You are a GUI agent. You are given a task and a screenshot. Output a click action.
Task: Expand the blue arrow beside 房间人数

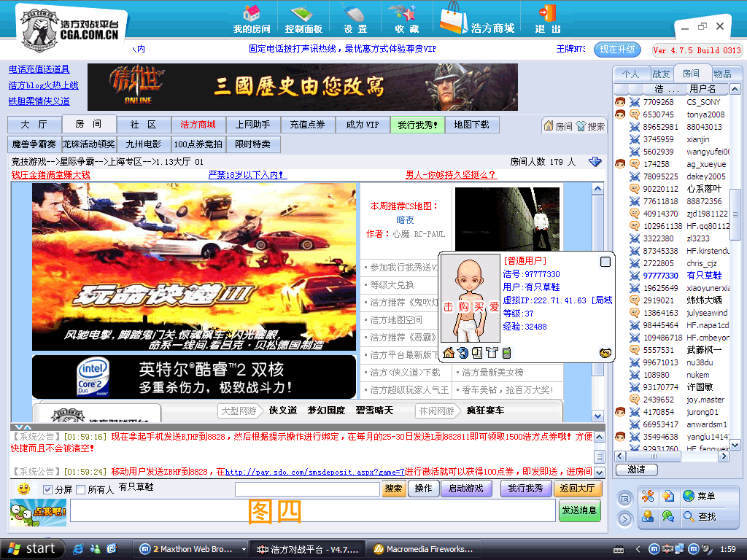(595, 162)
